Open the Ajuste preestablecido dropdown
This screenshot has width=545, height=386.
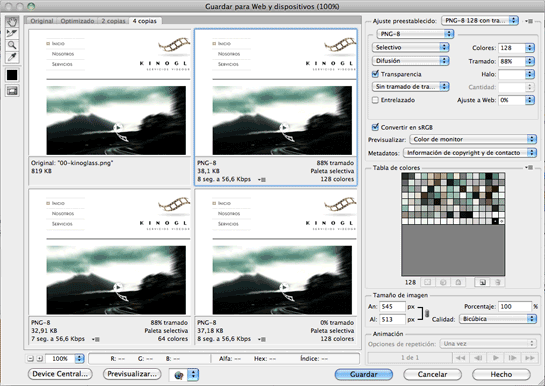pos(480,20)
